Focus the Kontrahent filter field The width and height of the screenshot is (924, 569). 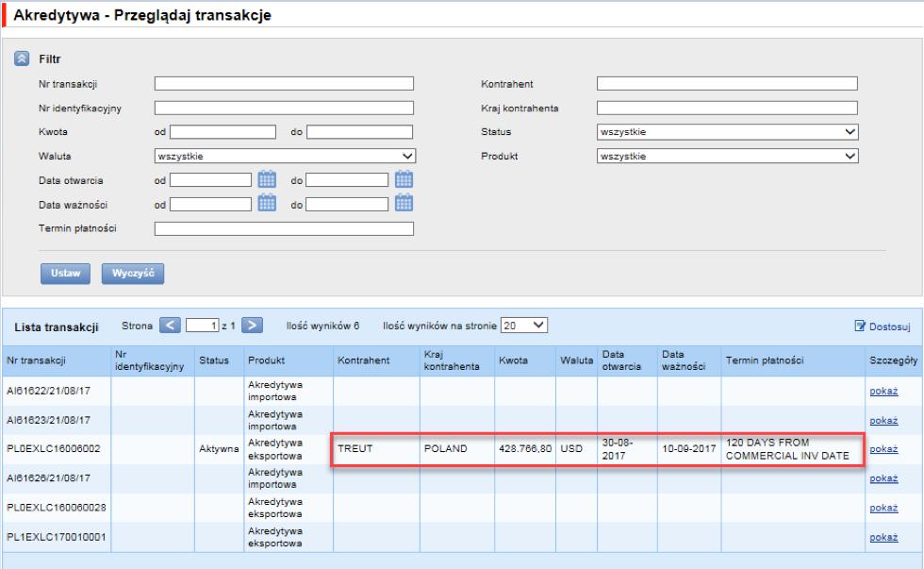[x=727, y=84]
